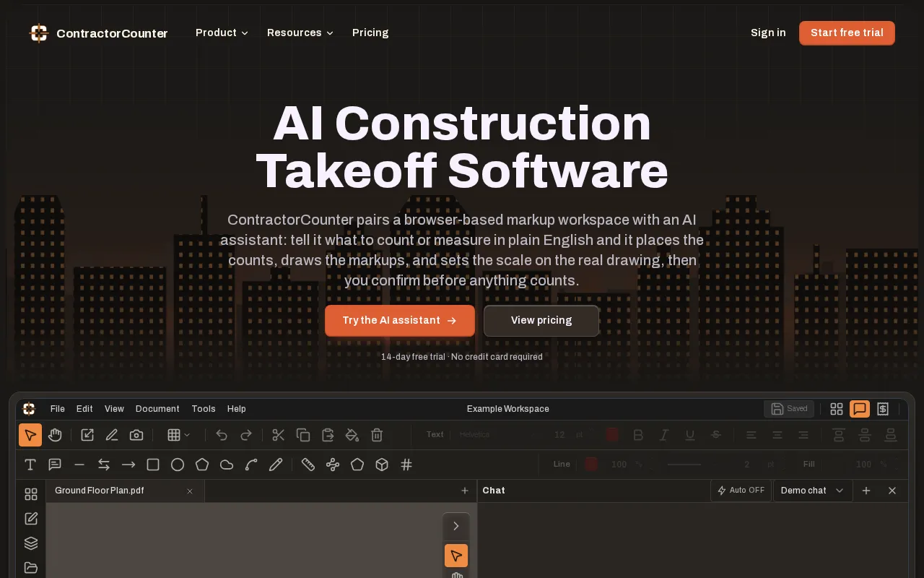Toggle underline text formatting
The image size is (924, 578).
pyautogui.click(x=690, y=435)
